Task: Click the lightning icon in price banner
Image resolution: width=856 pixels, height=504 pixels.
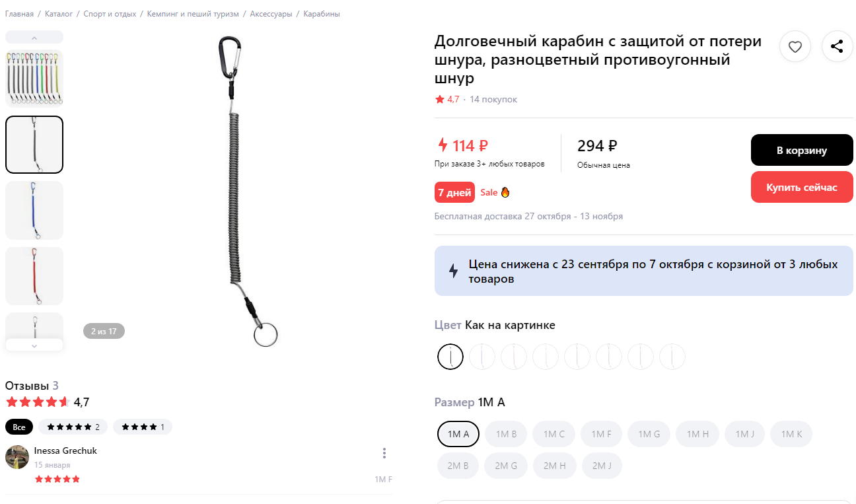Action: 454,271
